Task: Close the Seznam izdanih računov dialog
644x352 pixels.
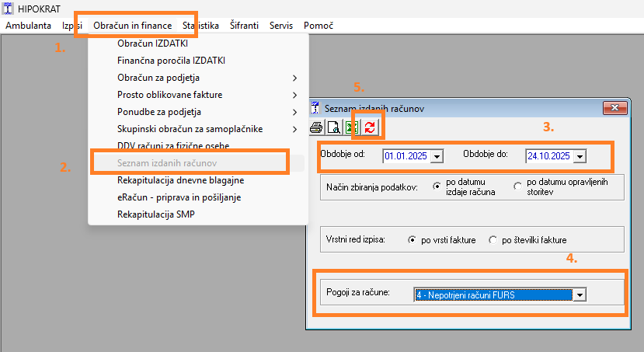Action: tap(614, 108)
